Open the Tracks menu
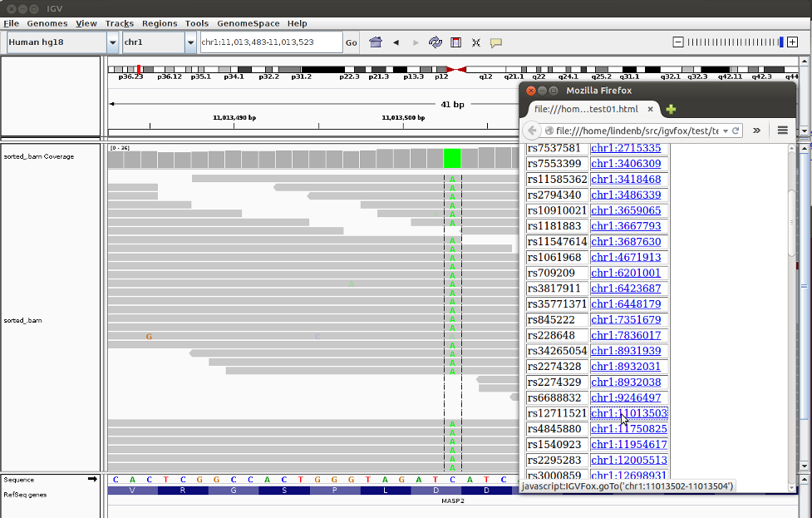 (x=120, y=23)
